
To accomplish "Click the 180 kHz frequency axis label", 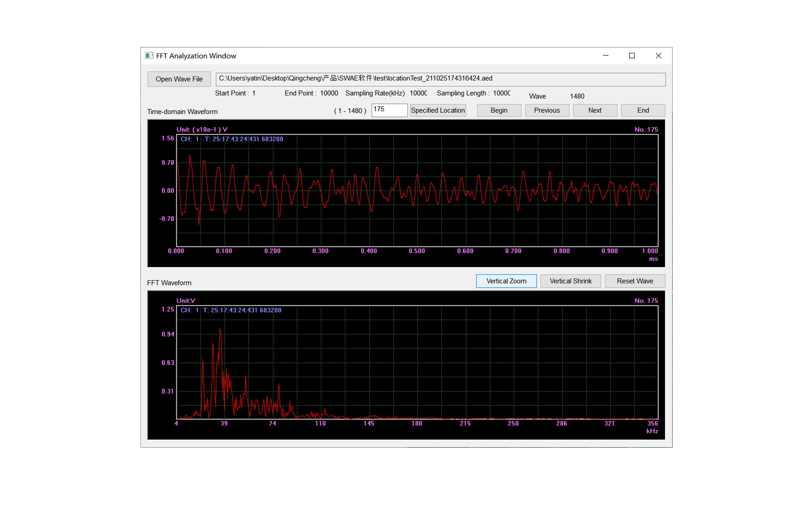I will [x=417, y=423].
